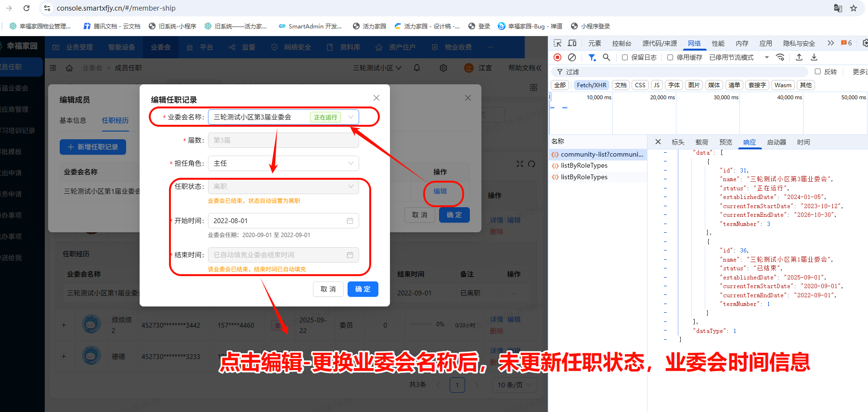Screen dimensions: 868x412
Task: Close the 编辑成员 dialog behind
Action: 468,98
